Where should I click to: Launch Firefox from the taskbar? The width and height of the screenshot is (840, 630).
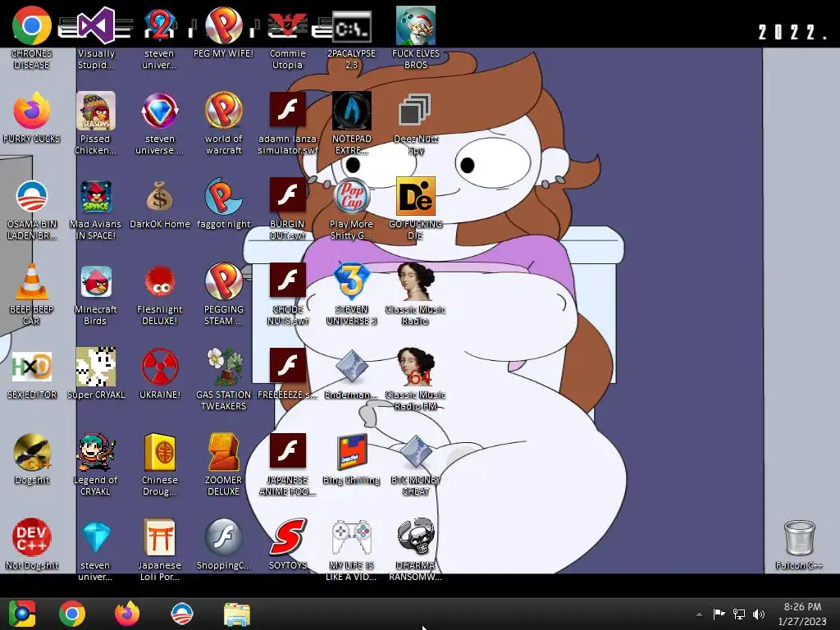coord(127,614)
